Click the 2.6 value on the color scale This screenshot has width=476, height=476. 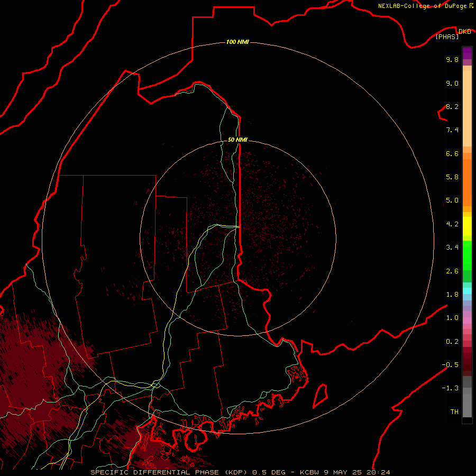pyautogui.click(x=452, y=271)
